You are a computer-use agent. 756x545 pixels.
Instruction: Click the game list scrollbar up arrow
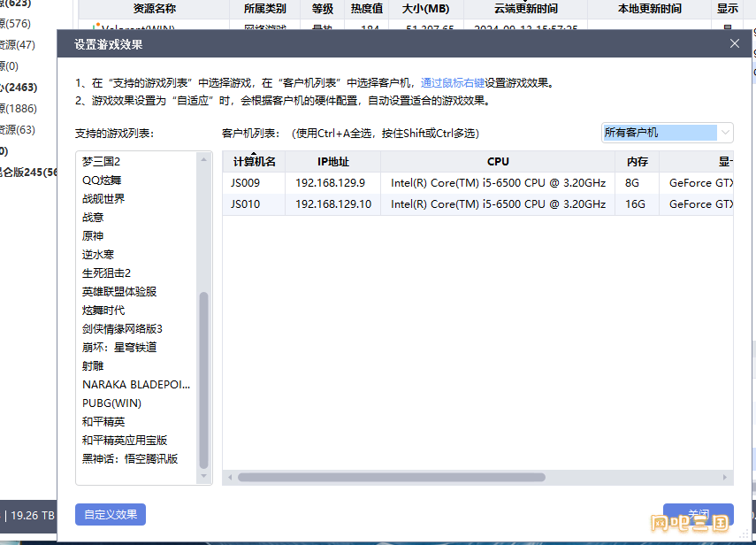coord(203,159)
